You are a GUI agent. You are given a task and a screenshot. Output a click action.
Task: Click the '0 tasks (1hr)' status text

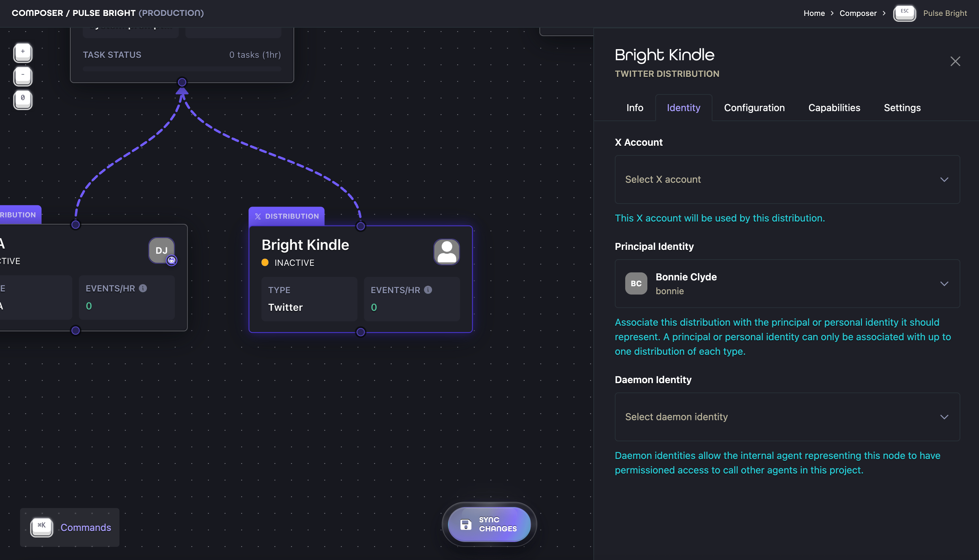255,55
